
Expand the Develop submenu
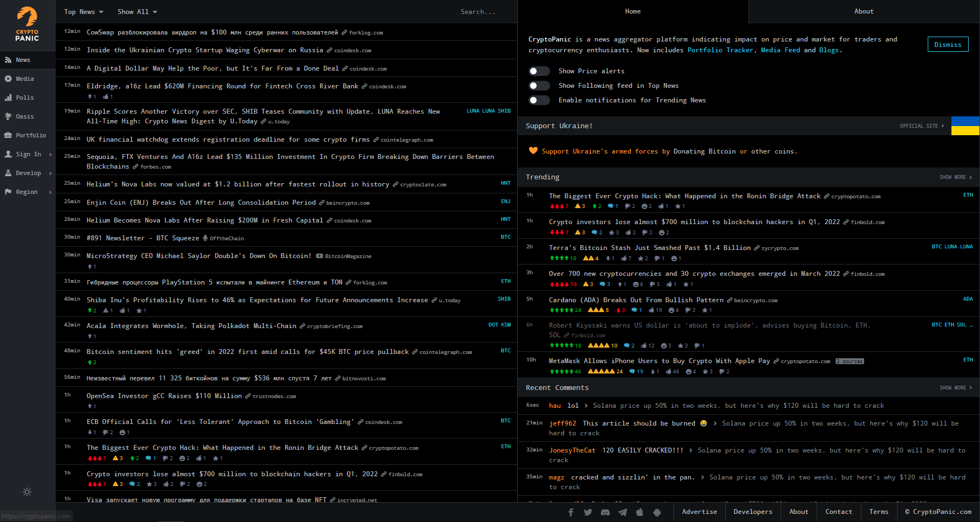click(x=27, y=173)
